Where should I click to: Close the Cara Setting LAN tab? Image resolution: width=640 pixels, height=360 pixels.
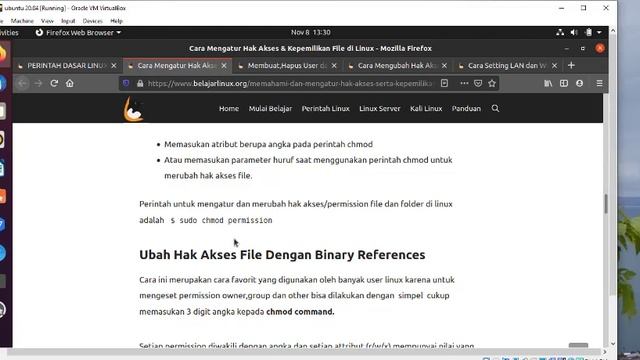click(554, 65)
